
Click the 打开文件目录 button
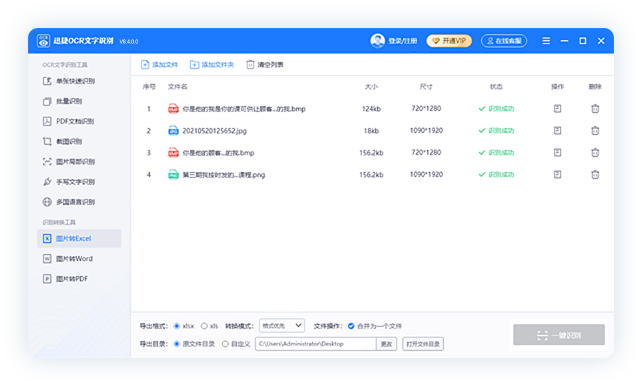[423, 344]
